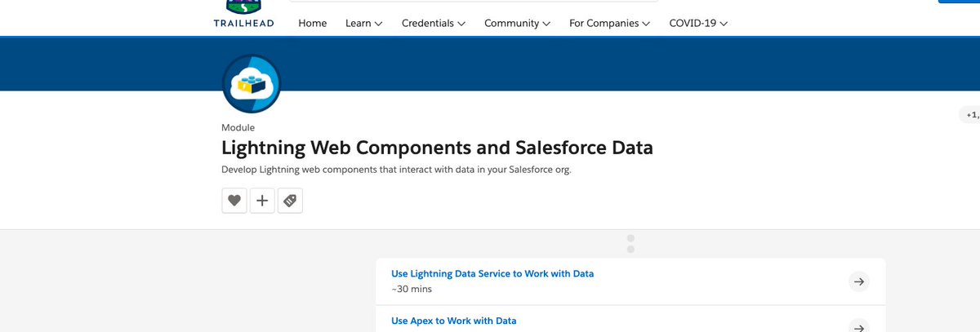The image size is (980, 332).
Task: Open tags with the tag icon
Action: click(x=290, y=201)
